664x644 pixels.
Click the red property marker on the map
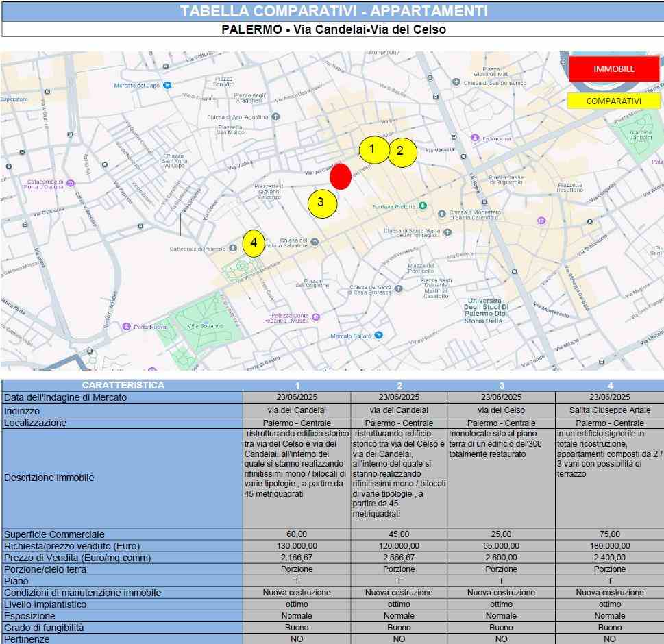341,176
